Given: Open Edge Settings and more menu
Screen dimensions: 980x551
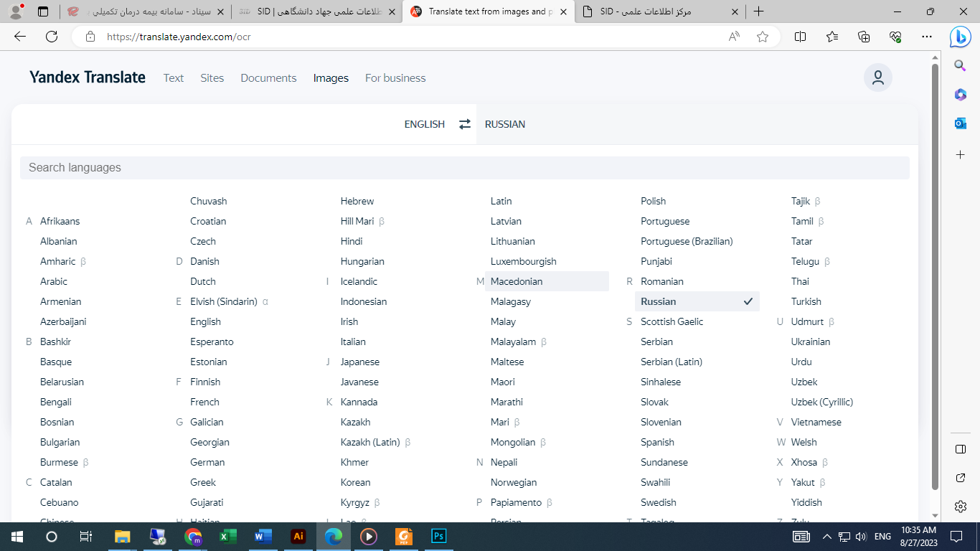Looking at the screenshot, I should 927,37.
